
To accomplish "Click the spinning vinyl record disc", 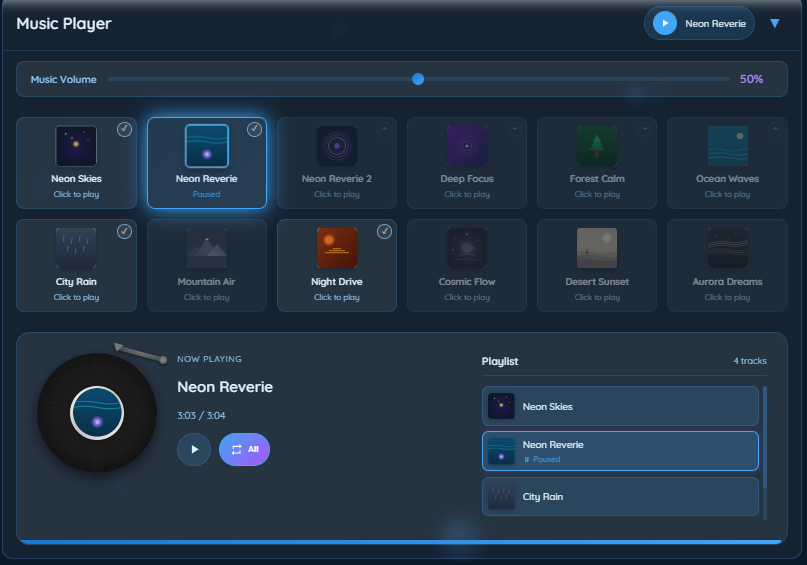I will click(x=97, y=413).
